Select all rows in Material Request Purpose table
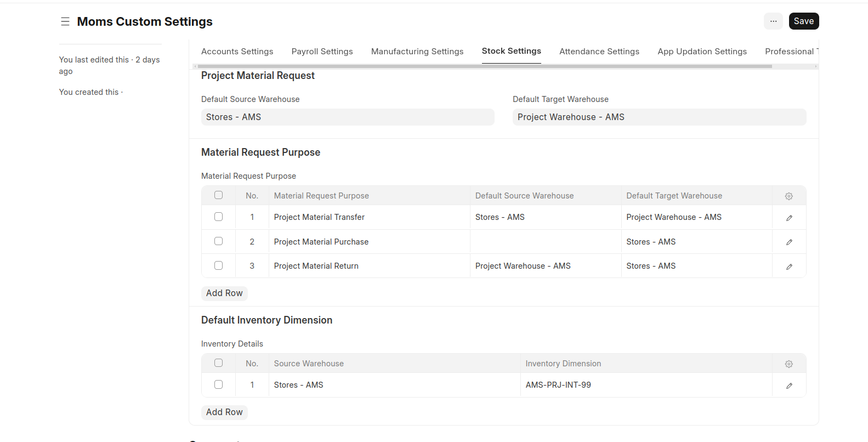868x442 pixels. point(218,195)
